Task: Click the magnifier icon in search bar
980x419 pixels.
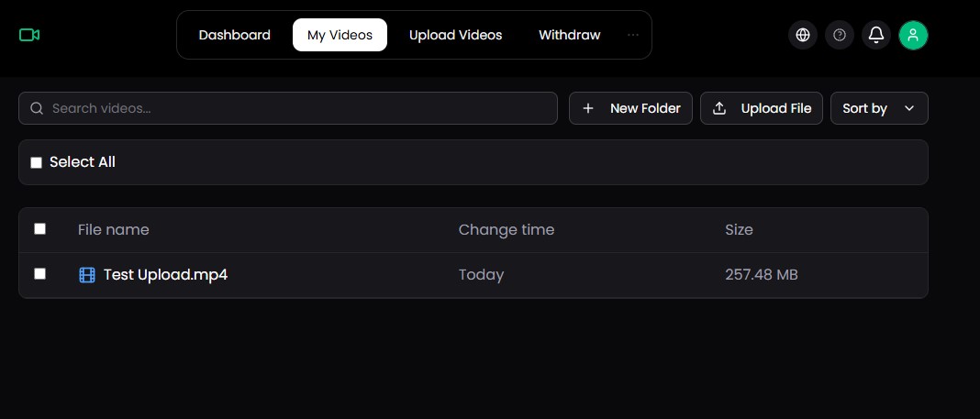Action: 38,108
